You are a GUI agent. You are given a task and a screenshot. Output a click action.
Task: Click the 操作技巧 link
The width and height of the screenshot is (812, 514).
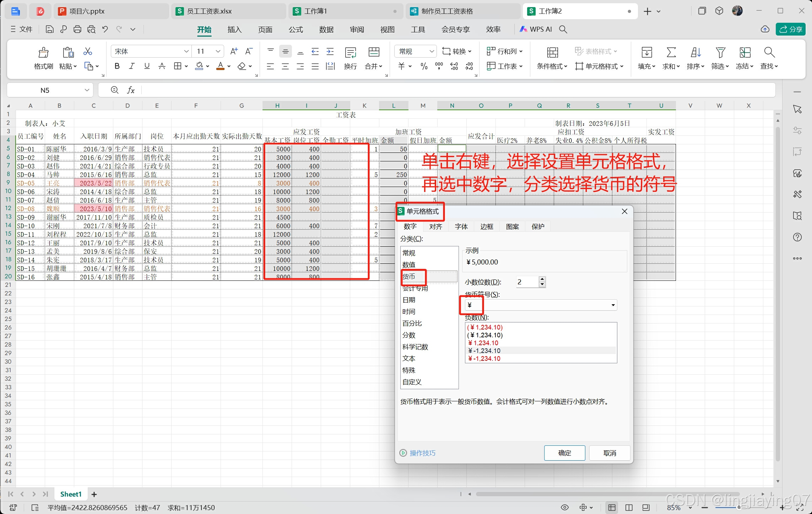[x=422, y=453]
